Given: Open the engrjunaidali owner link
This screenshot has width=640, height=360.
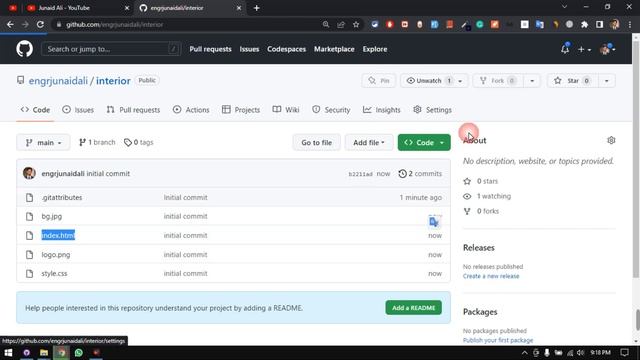Looking at the screenshot, I should pyautogui.click(x=58, y=81).
